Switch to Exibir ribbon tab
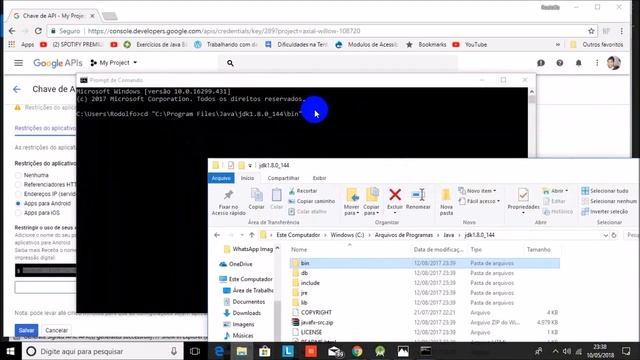Viewport: 640px width, 360px height. pyautogui.click(x=319, y=178)
